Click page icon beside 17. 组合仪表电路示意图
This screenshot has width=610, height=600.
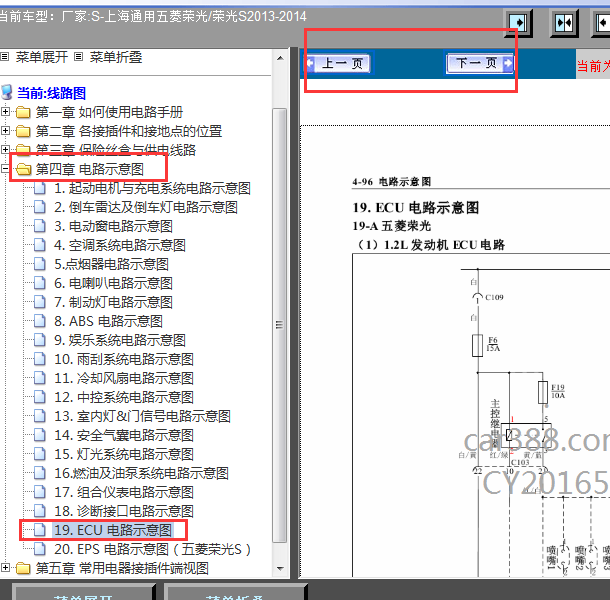[x=40, y=492]
